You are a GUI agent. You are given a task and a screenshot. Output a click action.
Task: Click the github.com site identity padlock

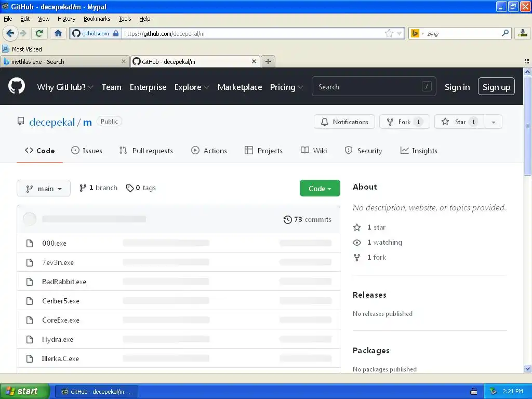(116, 33)
